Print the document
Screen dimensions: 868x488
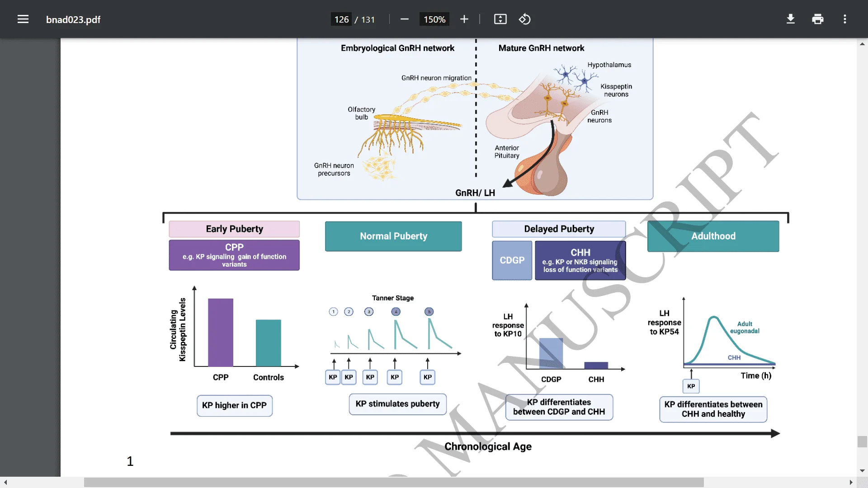[818, 19]
